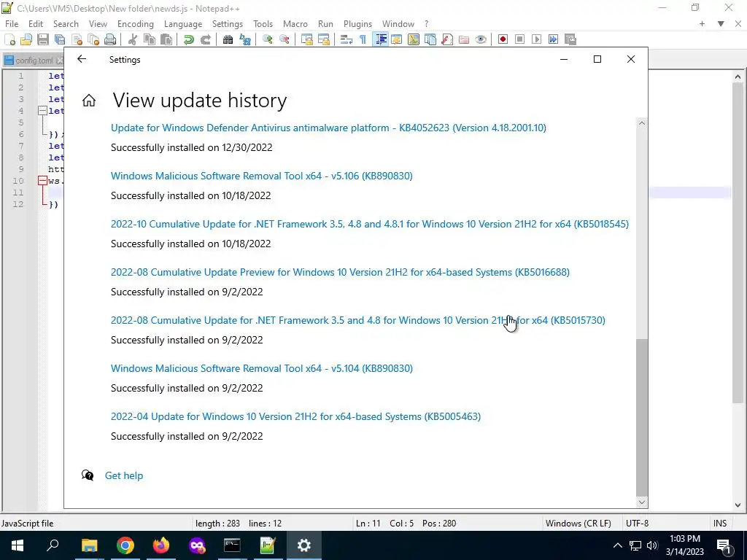Click the Folder as Workspace icon

463,39
